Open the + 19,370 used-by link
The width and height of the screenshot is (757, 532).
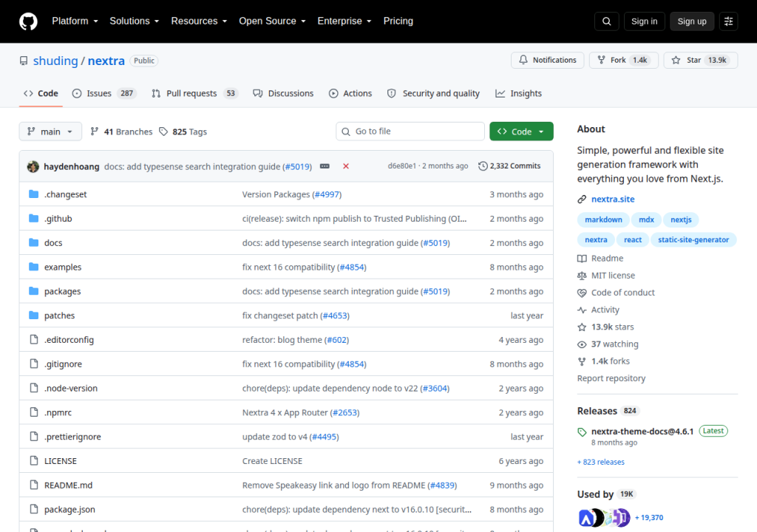[x=649, y=517]
